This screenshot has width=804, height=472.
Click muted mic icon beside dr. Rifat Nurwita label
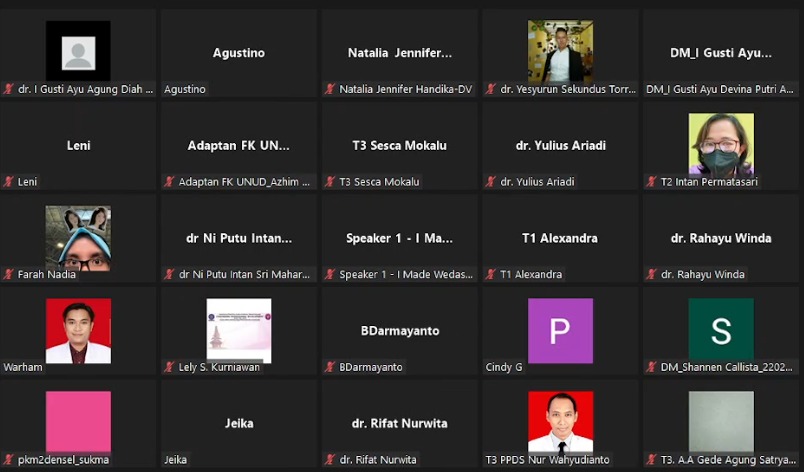[330, 460]
